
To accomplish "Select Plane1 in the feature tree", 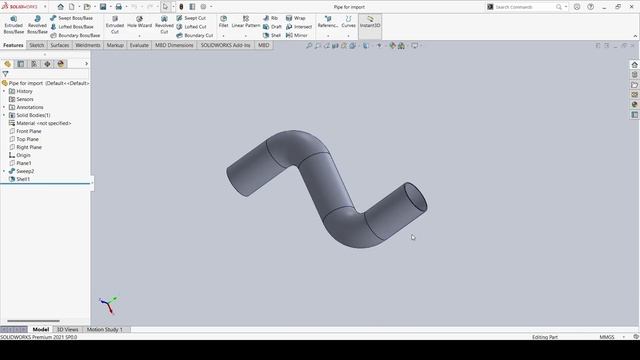I will (20, 163).
